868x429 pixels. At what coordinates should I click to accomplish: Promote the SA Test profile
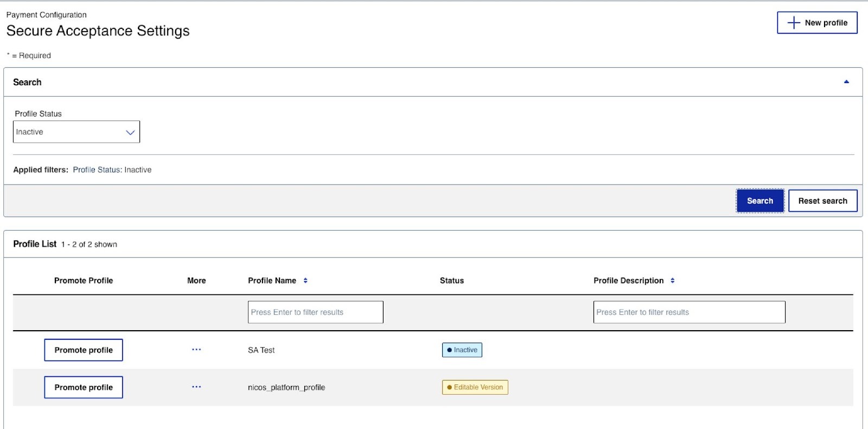[84, 350]
